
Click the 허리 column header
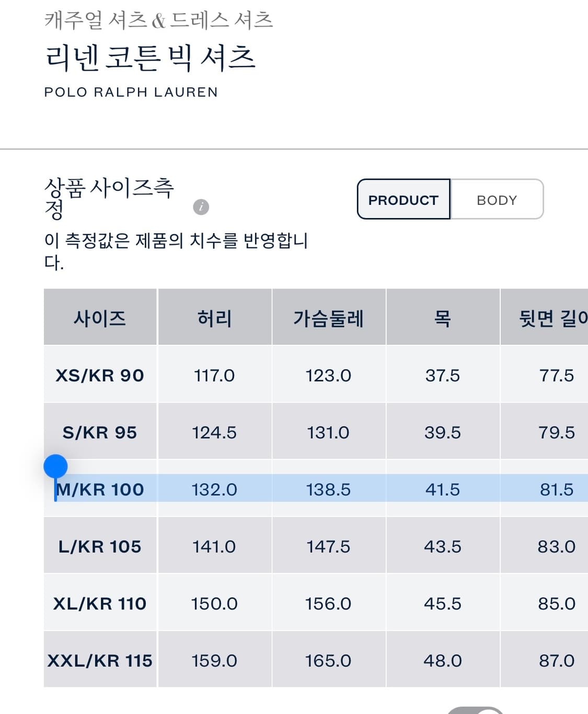214,318
